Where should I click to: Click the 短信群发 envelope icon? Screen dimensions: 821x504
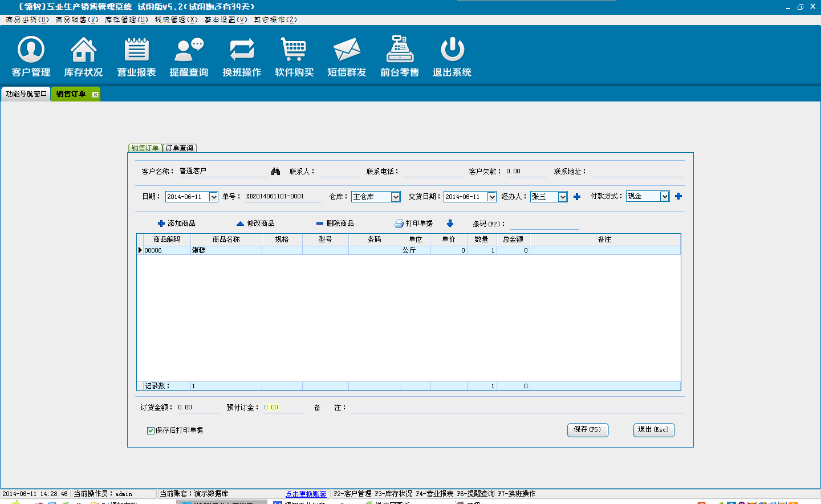pyautogui.click(x=347, y=50)
